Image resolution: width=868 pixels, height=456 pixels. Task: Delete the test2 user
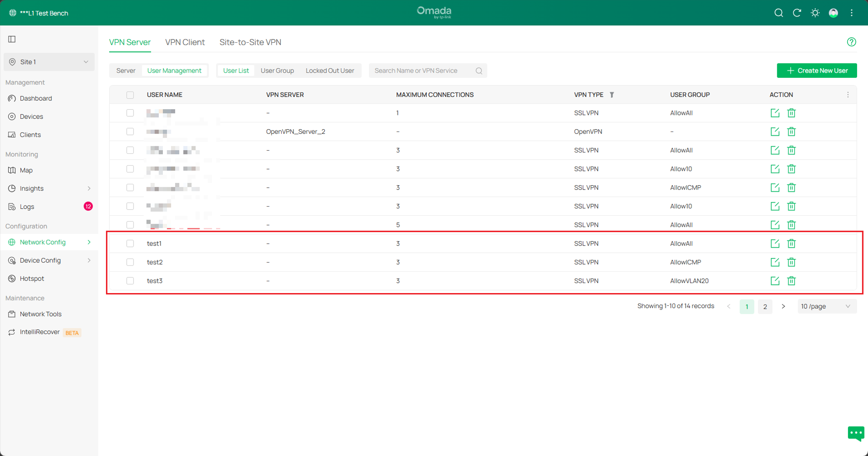coord(791,262)
